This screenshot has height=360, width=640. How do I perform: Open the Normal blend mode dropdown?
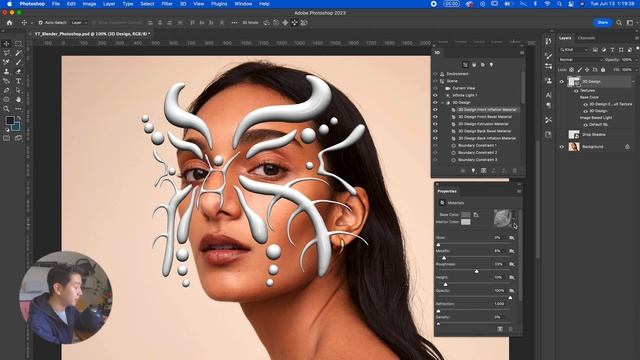point(580,60)
